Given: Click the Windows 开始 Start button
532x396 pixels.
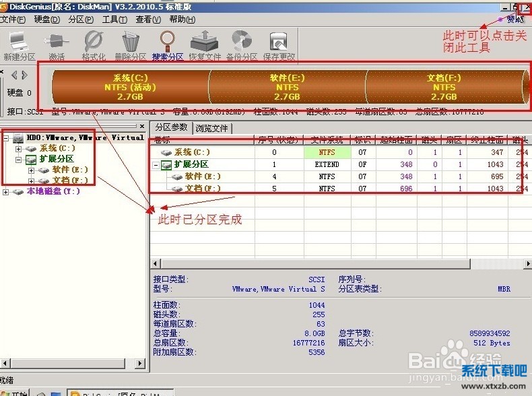Looking at the screenshot, I should click(x=15, y=393).
